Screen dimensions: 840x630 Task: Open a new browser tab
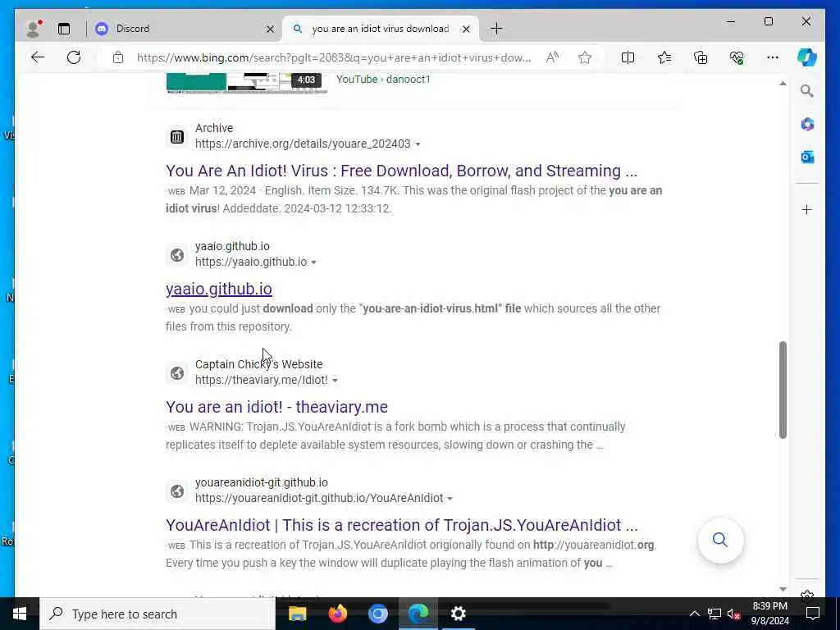point(496,29)
